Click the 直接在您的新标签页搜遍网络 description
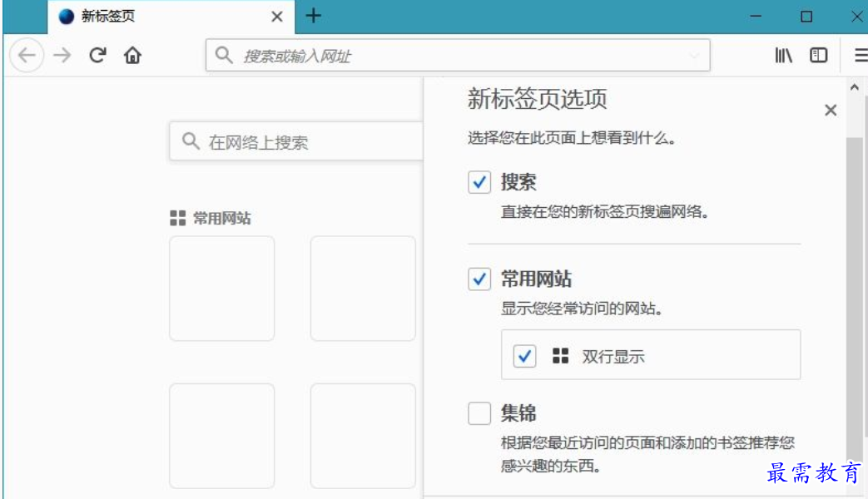This screenshot has height=499, width=868. [604, 211]
